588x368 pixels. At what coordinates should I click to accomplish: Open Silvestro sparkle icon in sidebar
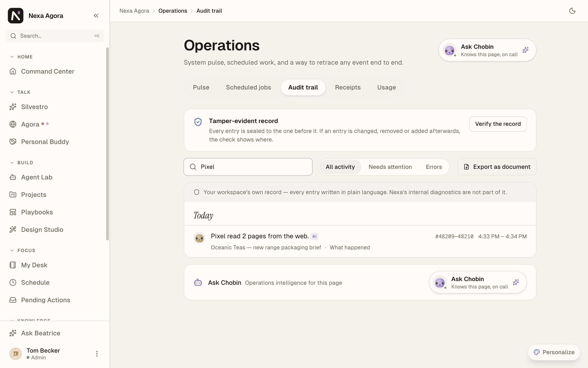pos(13,106)
